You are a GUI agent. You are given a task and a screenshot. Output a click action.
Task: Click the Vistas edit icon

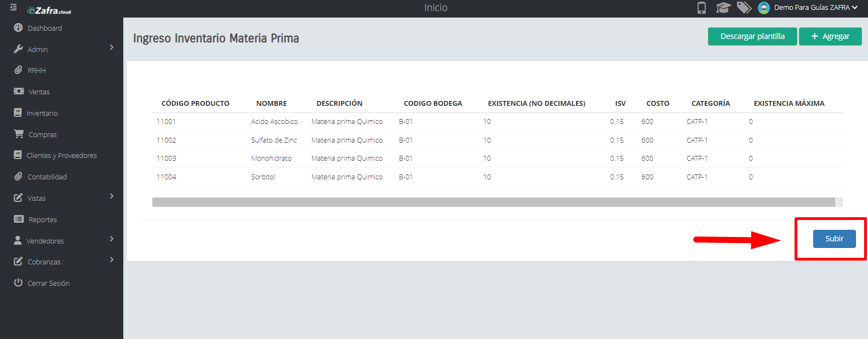18,197
